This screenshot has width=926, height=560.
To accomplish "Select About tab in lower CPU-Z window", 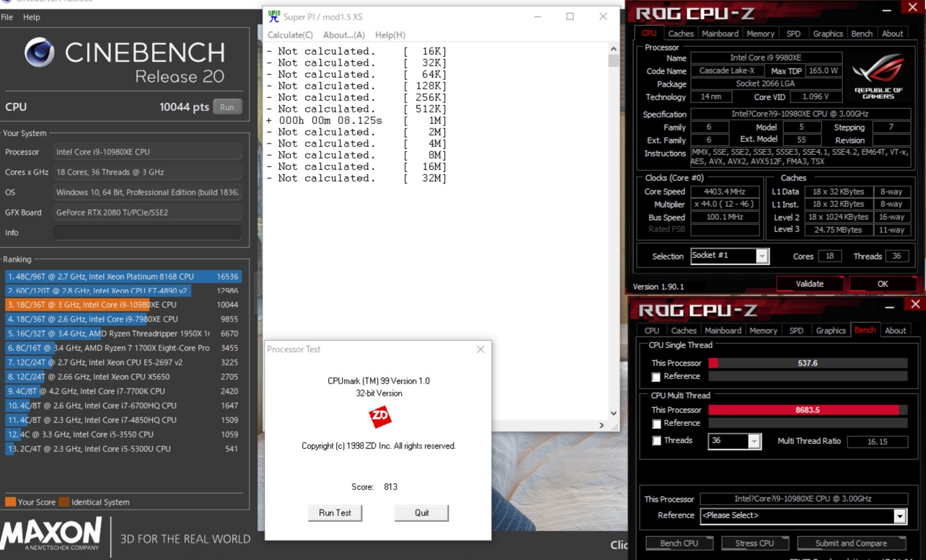I will point(895,331).
